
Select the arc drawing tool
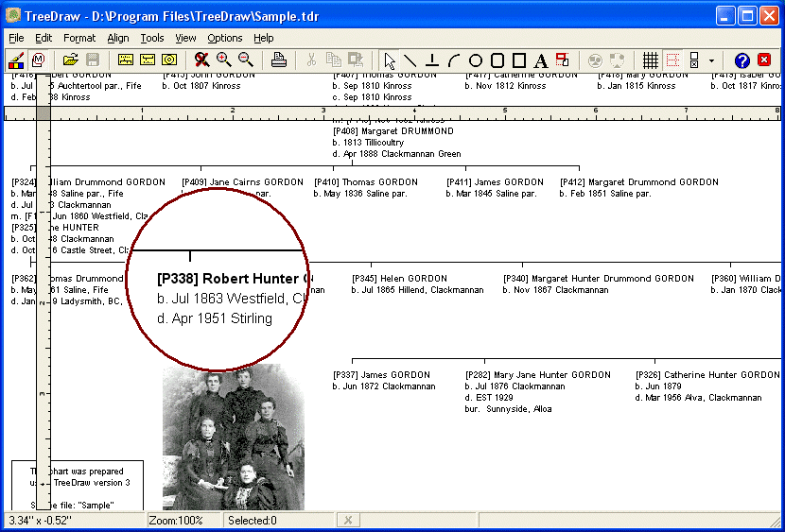click(454, 60)
